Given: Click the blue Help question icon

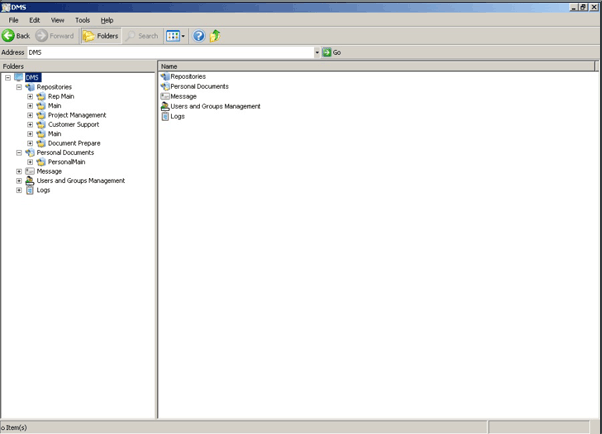Looking at the screenshot, I should (198, 36).
